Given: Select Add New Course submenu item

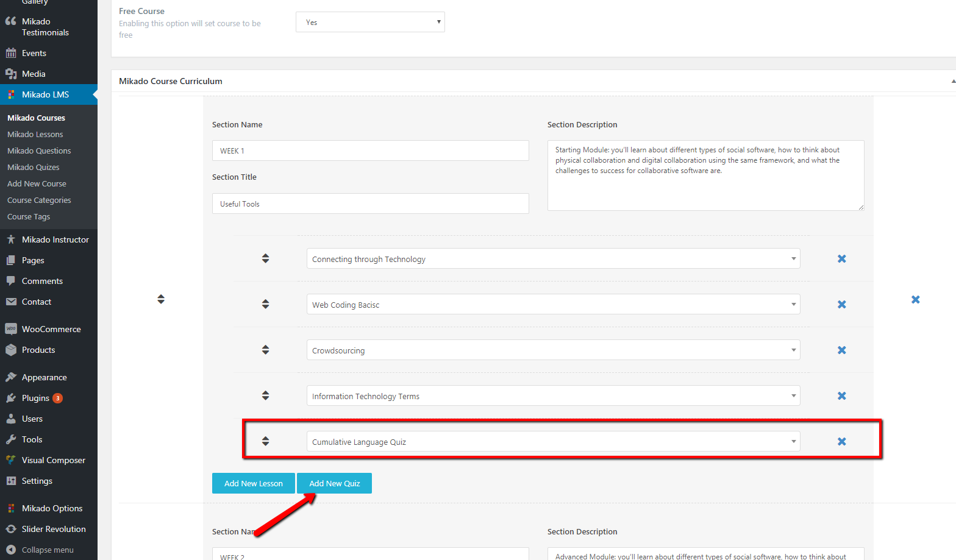Looking at the screenshot, I should coord(37,183).
